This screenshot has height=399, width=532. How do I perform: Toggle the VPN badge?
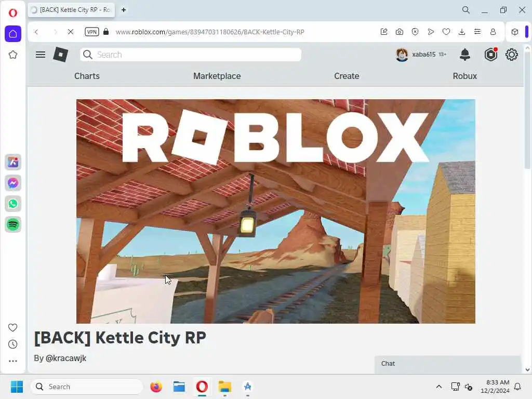tap(91, 32)
